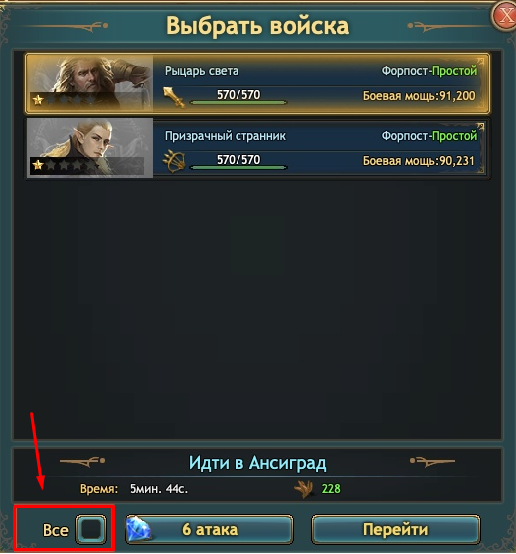Screen dimensions: 516x554
Task: Tick the "Все" select-all checkbox
Action: click(91, 529)
